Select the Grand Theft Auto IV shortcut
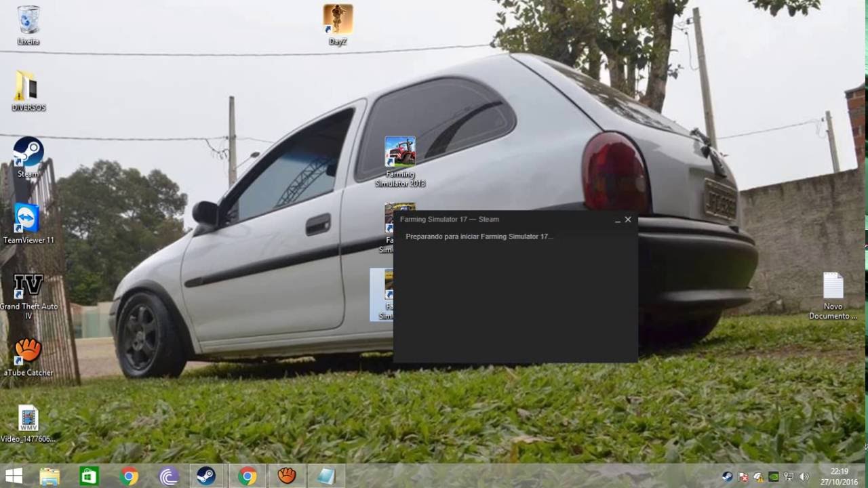Screen dimensions: 868x488 (x=28, y=296)
